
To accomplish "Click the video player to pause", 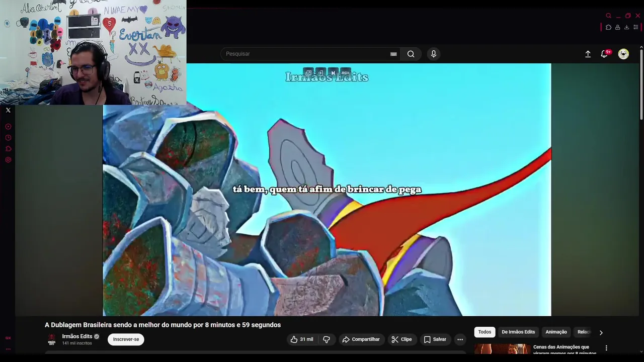I will point(327,190).
